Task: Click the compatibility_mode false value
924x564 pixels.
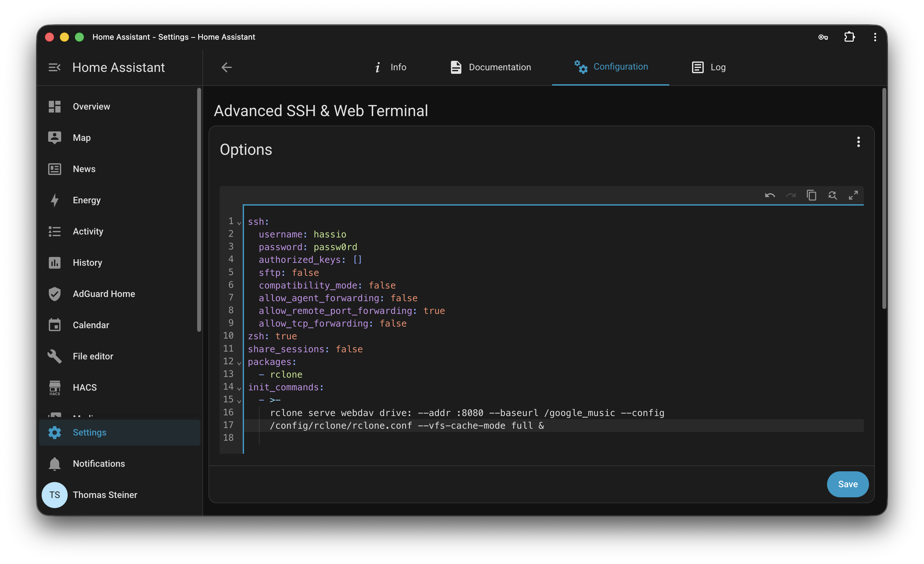Action: pyautogui.click(x=382, y=285)
